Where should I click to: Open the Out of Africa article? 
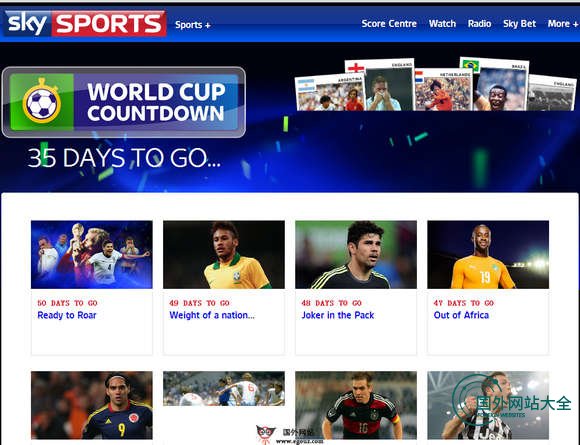point(461,315)
